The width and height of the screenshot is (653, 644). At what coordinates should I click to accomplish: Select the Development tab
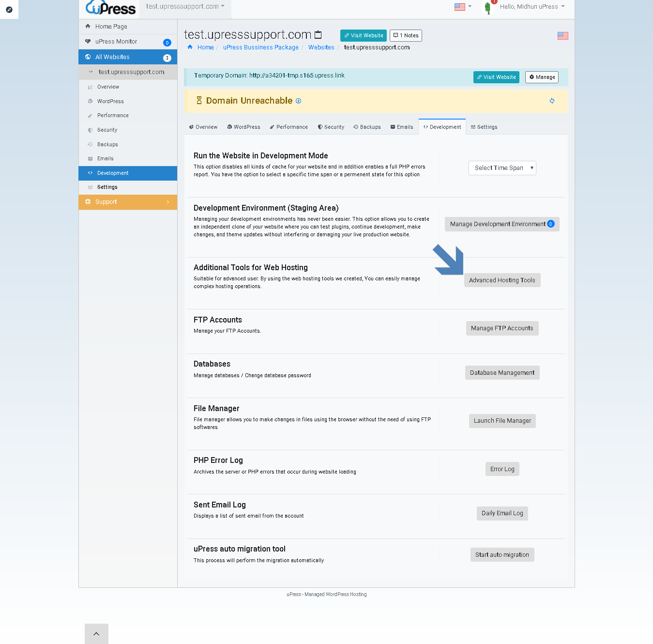[x=442, y=127]
